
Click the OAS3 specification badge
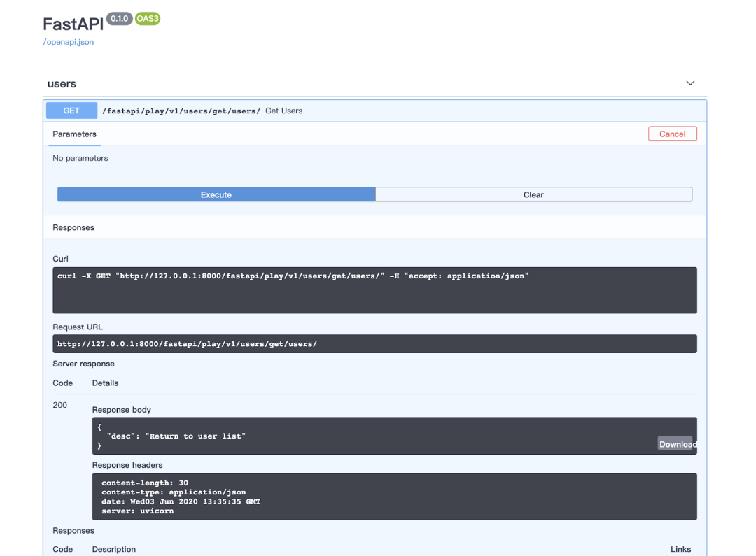click(x=146, y=19)
